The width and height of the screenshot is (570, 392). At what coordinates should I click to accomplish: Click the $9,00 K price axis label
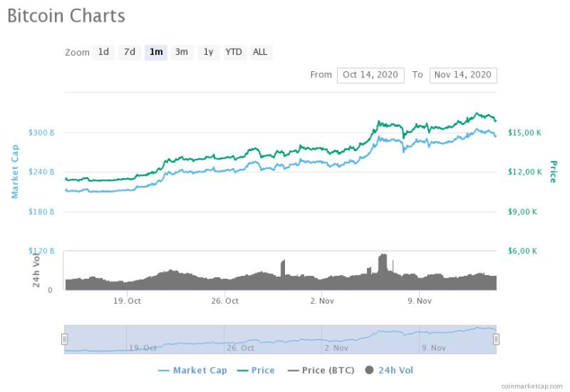click(x=523, y=211)
